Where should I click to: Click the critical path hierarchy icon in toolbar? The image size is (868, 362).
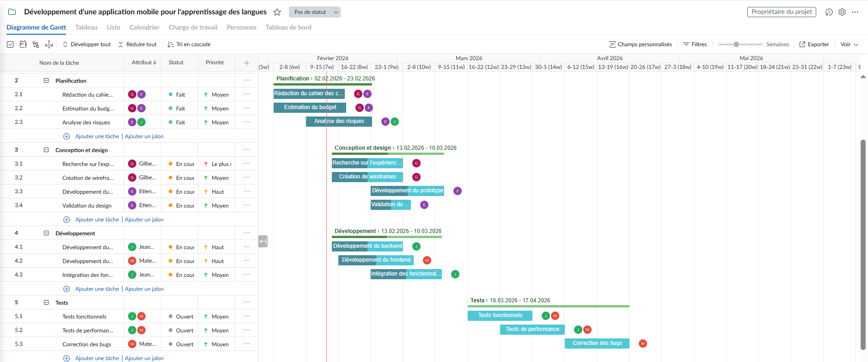coord(36,44)
